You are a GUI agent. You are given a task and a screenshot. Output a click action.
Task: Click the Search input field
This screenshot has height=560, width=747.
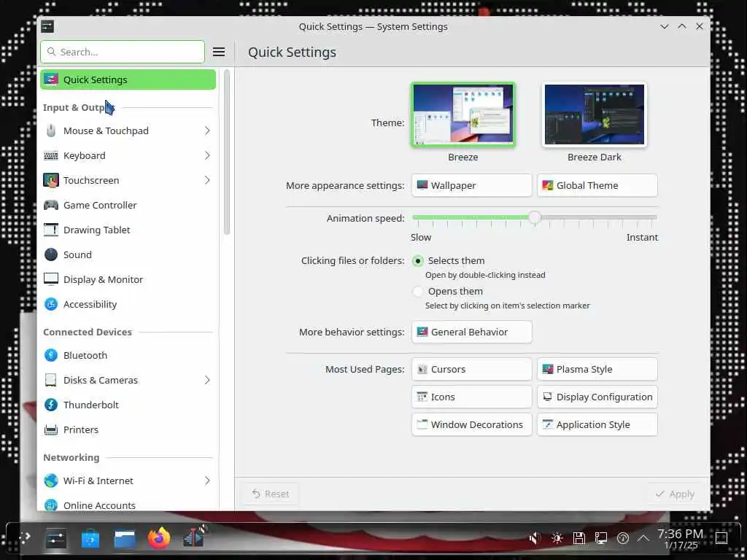123,52
